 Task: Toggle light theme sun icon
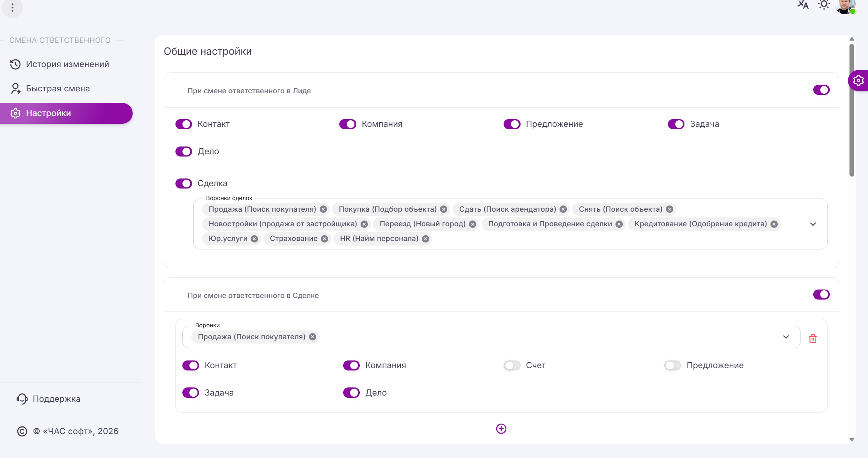click(824, 5)
